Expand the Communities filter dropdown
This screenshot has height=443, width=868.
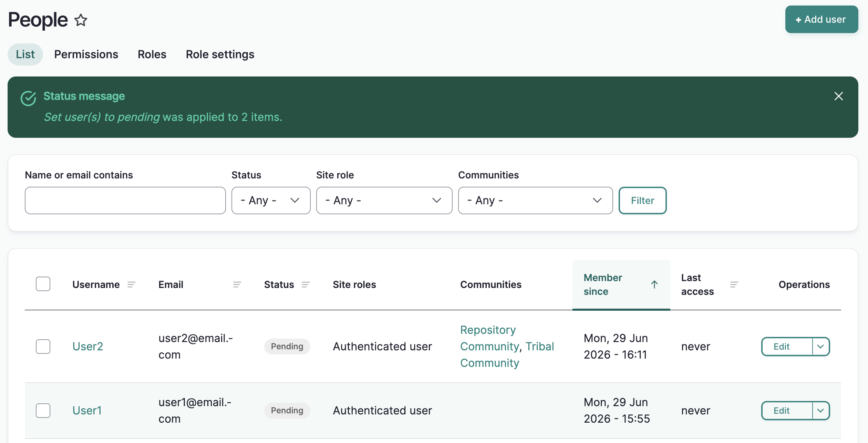535,200
